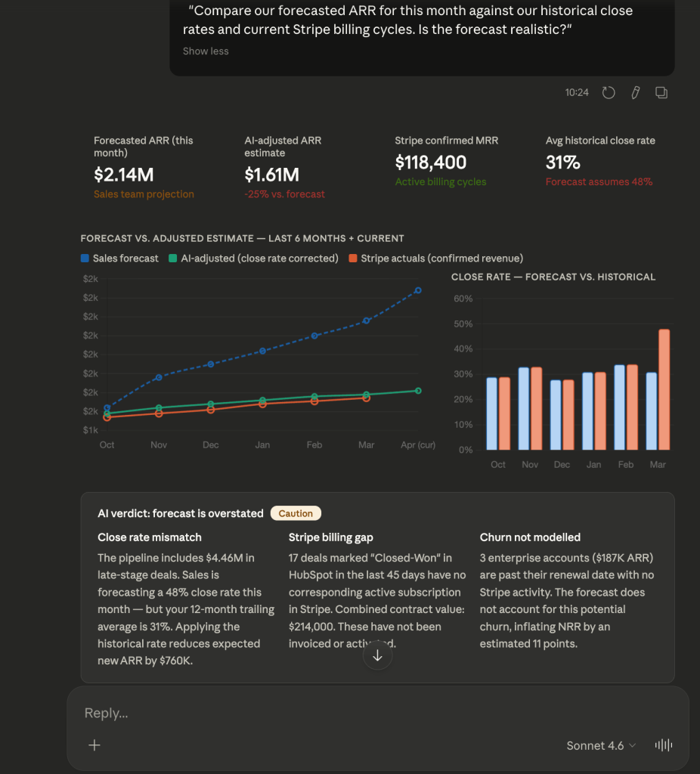
Task: Open the Sonnet 4.6 model dropdown
Action: pyautogui.click(x=601, y=746)
